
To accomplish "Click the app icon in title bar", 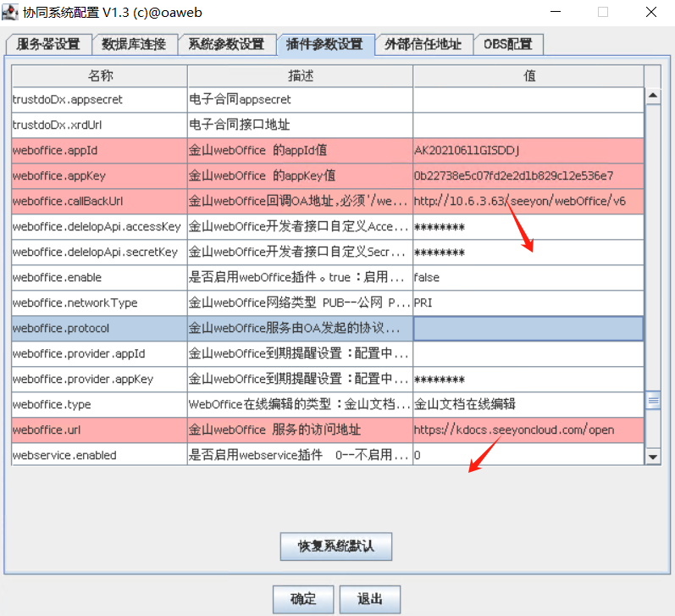I will (x=11, y=13).
